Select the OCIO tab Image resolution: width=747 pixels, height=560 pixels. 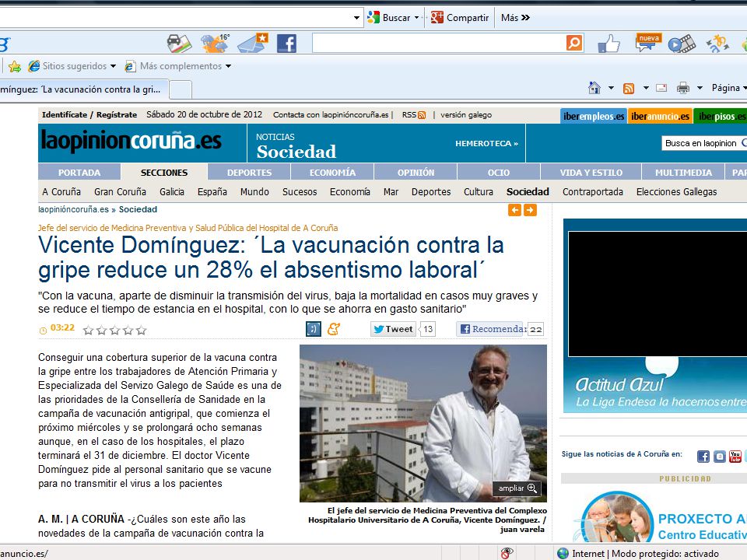click(x=499, y=172)
